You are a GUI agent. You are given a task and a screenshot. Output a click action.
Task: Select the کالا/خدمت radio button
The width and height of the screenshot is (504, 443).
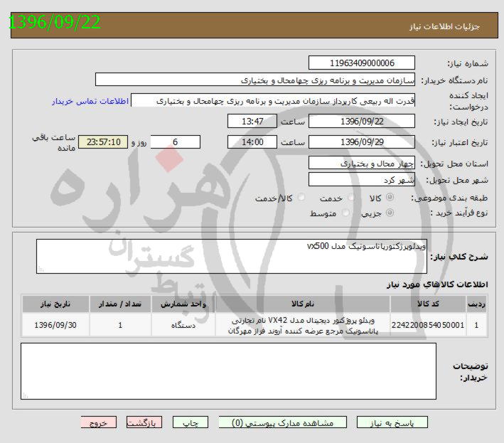pyautogui.click(x=301, y=197)
